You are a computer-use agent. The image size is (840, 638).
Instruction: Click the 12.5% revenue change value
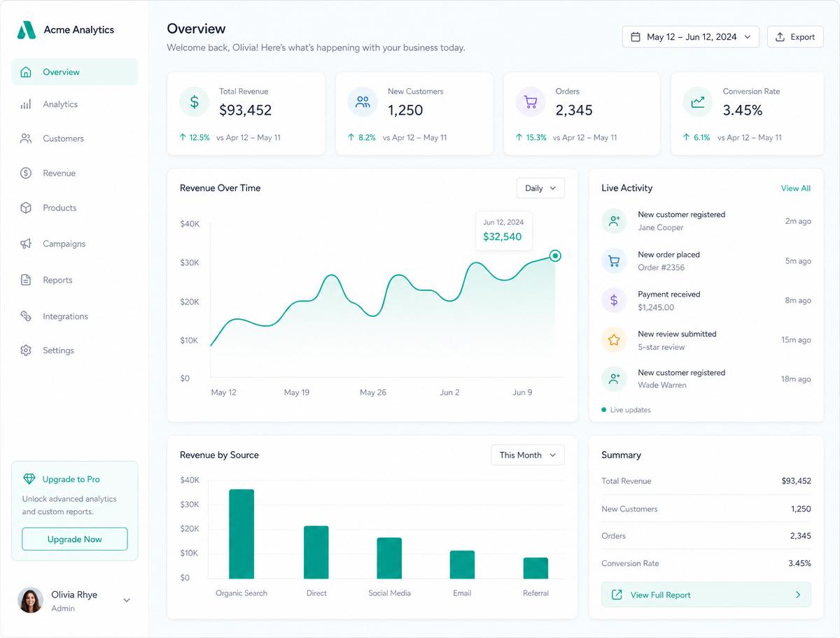[199, 138]
